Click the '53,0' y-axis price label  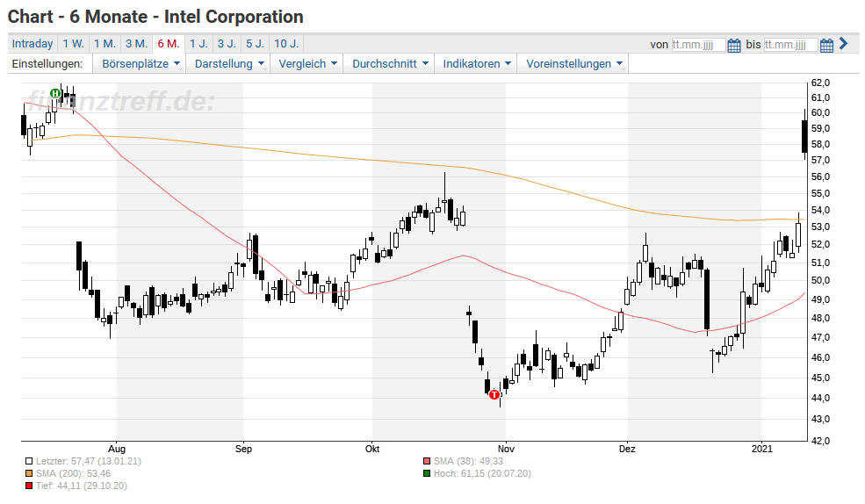(x=820, y=227)
